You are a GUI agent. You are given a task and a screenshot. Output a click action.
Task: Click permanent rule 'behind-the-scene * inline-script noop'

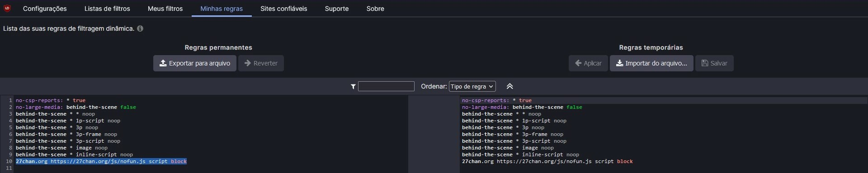pos(74,154)
